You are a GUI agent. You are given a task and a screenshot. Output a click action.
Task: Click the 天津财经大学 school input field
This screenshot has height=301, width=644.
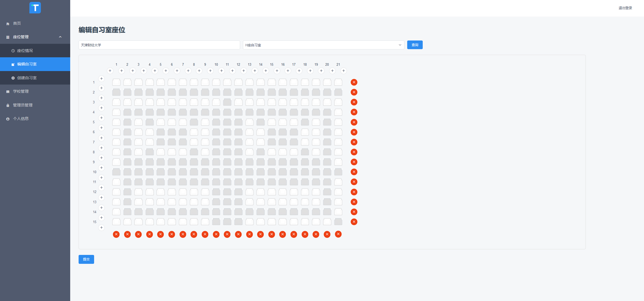[x=159, y=45]
